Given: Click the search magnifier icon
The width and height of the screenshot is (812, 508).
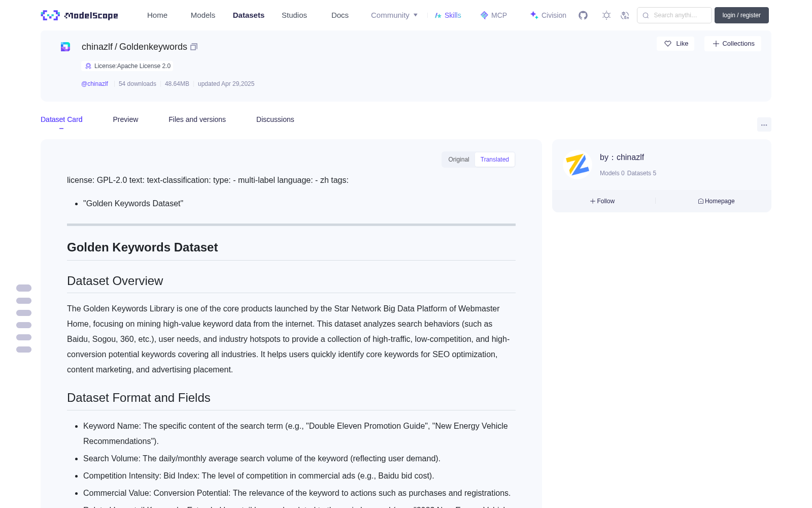Looking at the screenshot, I should (646, 15).
